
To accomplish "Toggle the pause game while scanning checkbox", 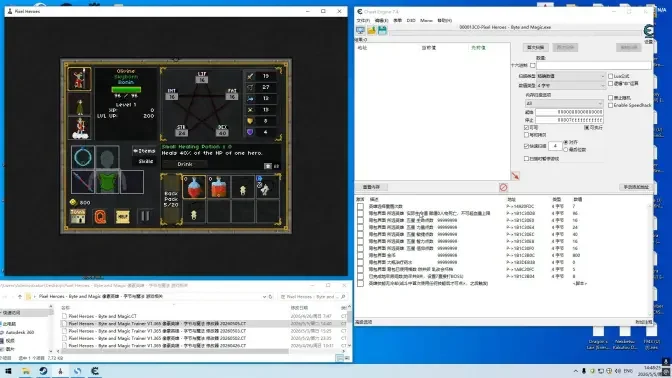I will tap(526, 159).
